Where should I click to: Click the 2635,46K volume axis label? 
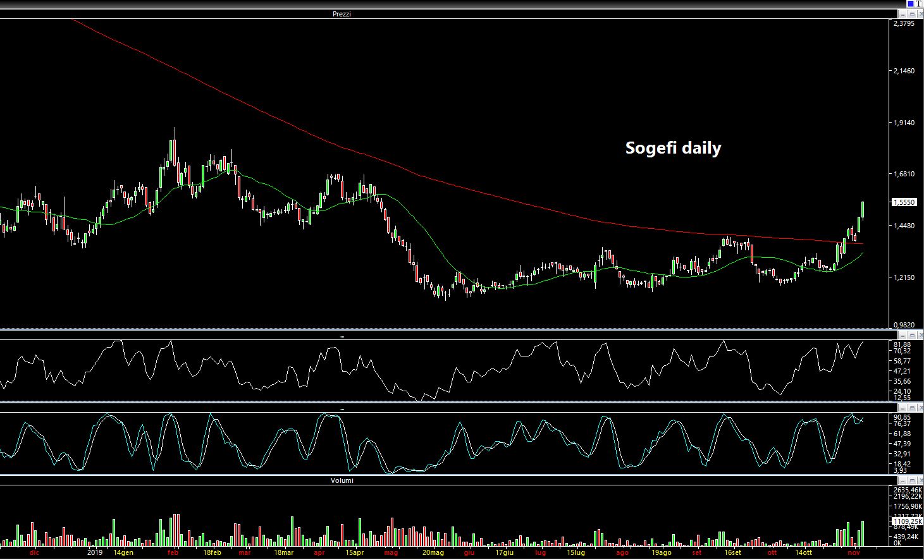(908, 490)
